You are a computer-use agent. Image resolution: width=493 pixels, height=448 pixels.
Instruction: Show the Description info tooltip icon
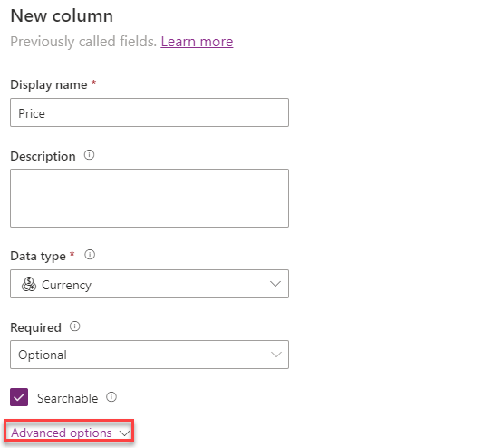(x=89, y=155)
